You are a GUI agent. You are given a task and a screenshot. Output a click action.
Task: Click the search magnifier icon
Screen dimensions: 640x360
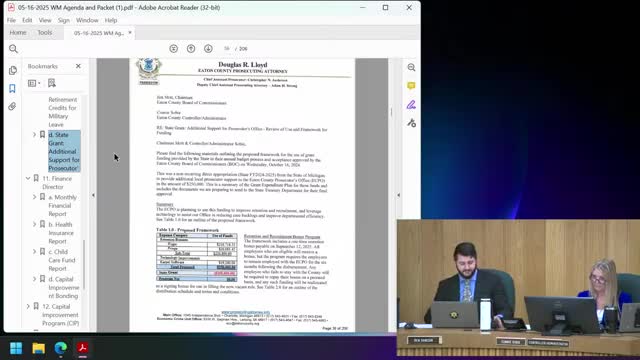(13, 49)
